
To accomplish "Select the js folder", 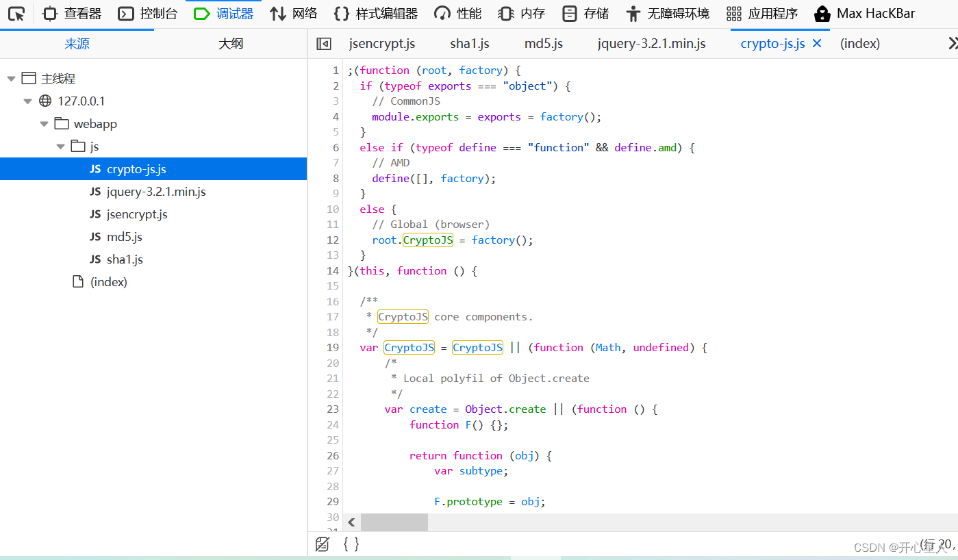I will coord(153,147).
